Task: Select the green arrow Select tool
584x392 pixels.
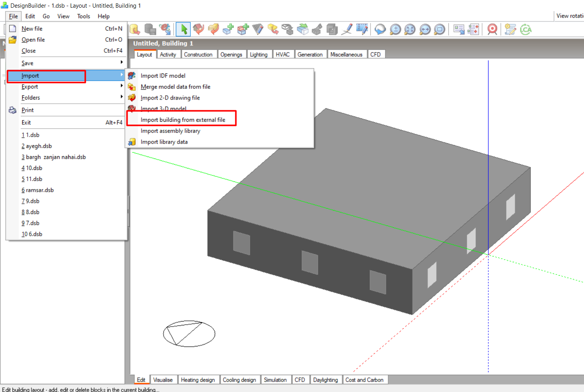Action: pyautogui.click(x=184, y=29)
